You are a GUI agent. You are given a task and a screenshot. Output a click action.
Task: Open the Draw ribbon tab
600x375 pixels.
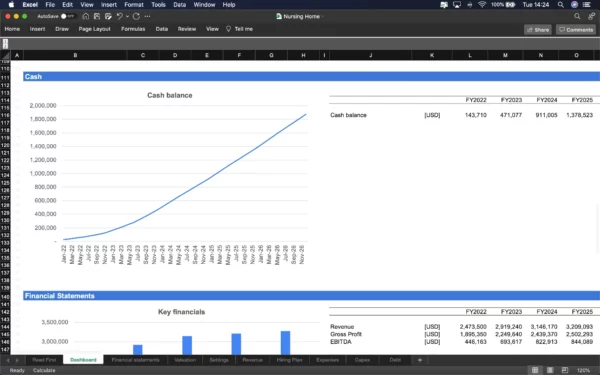(62, 29)
